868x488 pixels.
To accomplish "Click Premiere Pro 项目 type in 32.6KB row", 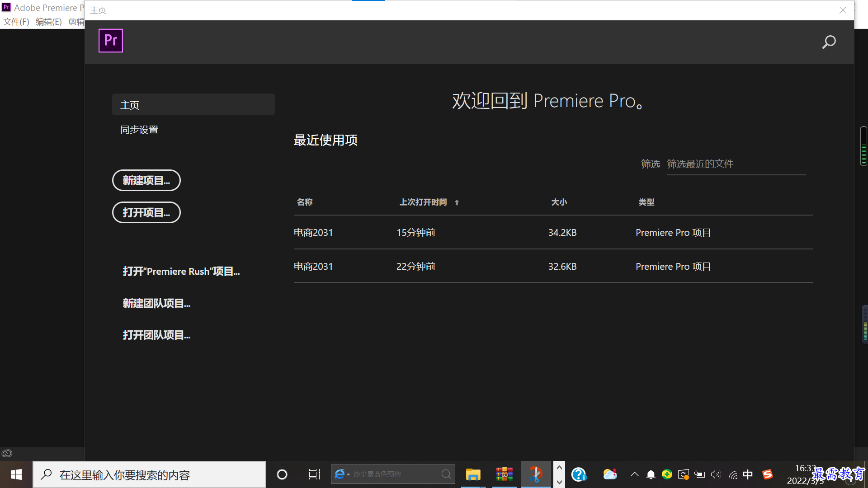I will (x=673, y=266).
